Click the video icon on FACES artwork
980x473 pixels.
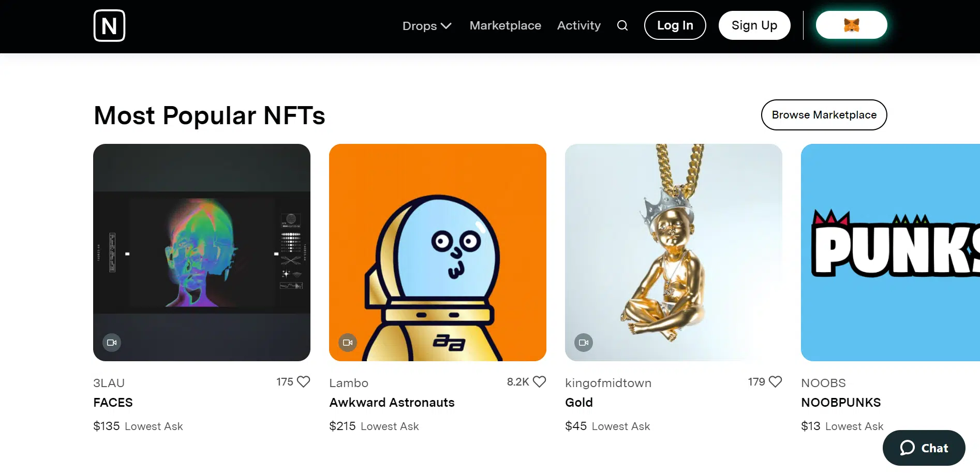click(112, 343)
